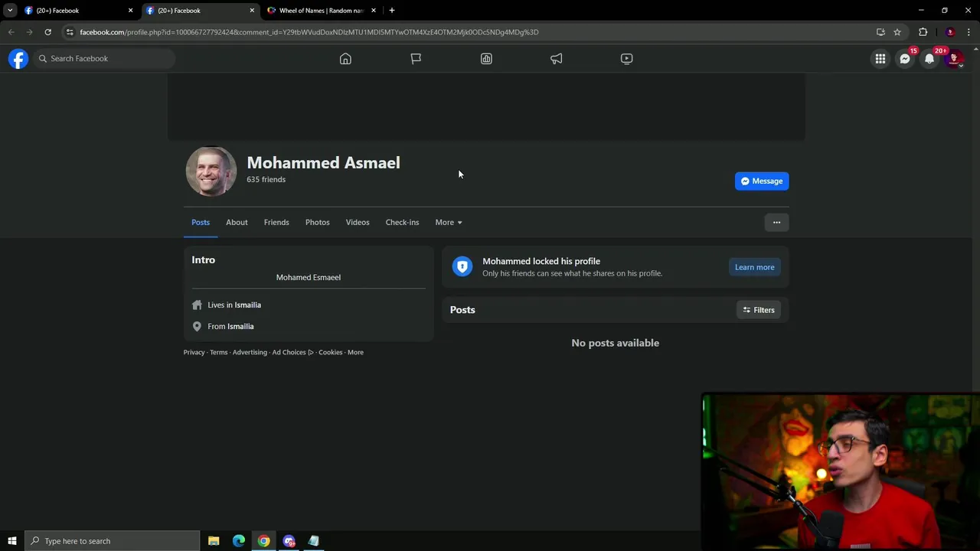Open the Ad Center megaphone icon
This screenshot has height=551, width=980.
pos(557,58)
